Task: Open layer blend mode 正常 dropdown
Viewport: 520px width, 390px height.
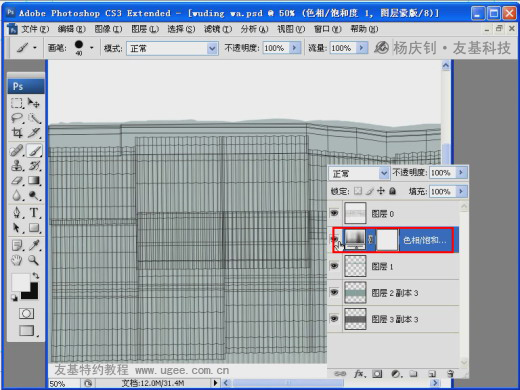Action: click(x=359, y=173)
